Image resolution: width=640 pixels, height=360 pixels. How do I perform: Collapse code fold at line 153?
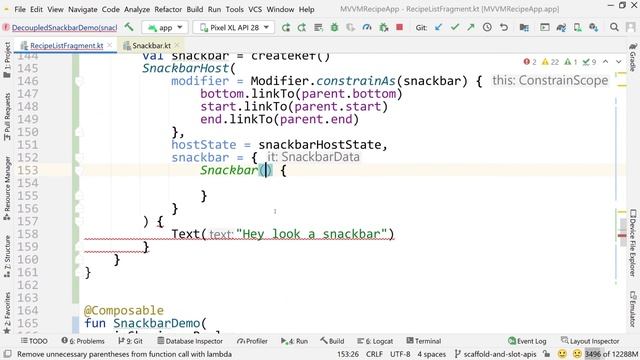[79, 171]
